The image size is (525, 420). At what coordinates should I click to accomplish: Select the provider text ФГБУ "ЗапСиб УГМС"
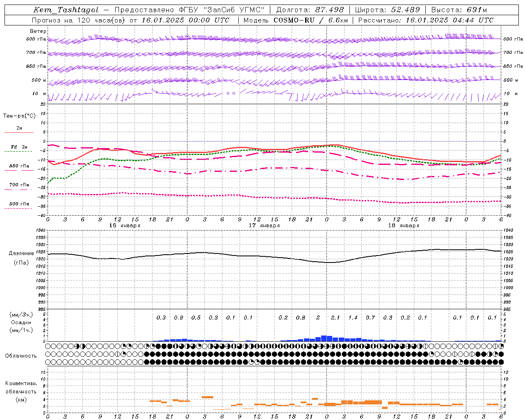pyautogui.click(x=222, y=10)
